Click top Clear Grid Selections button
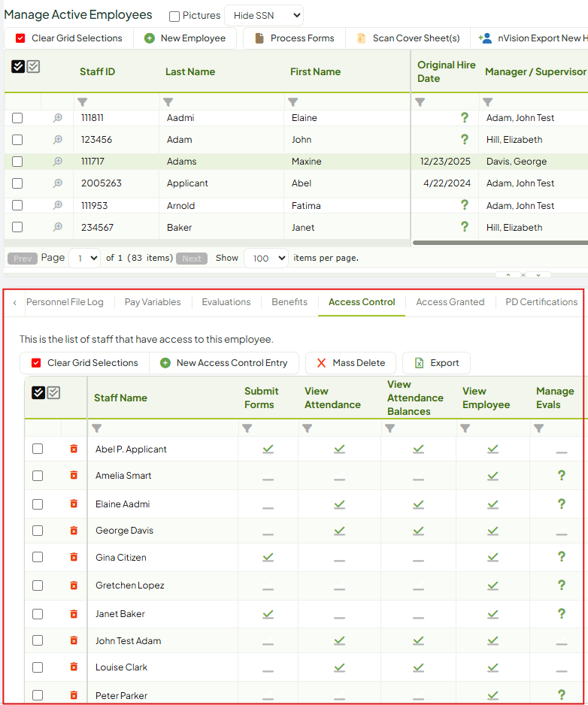Screen dimensions: 588x705 pos(69,38)
